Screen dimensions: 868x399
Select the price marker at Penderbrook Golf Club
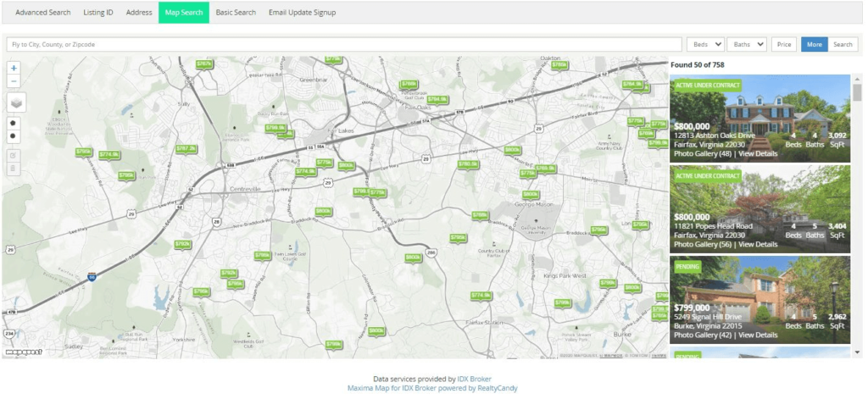click(409, 84)
